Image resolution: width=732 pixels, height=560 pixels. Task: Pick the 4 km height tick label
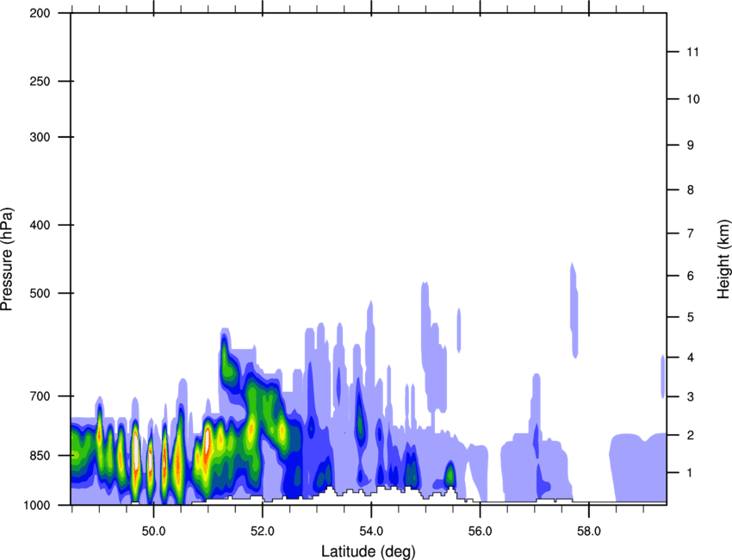click(x=691, y=358)
